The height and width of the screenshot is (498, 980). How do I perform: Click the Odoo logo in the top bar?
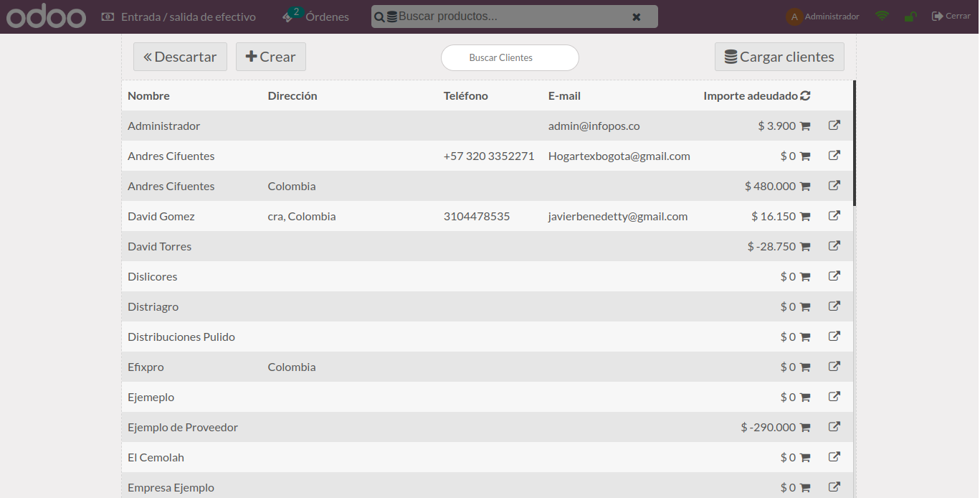[x=46, y=17]
